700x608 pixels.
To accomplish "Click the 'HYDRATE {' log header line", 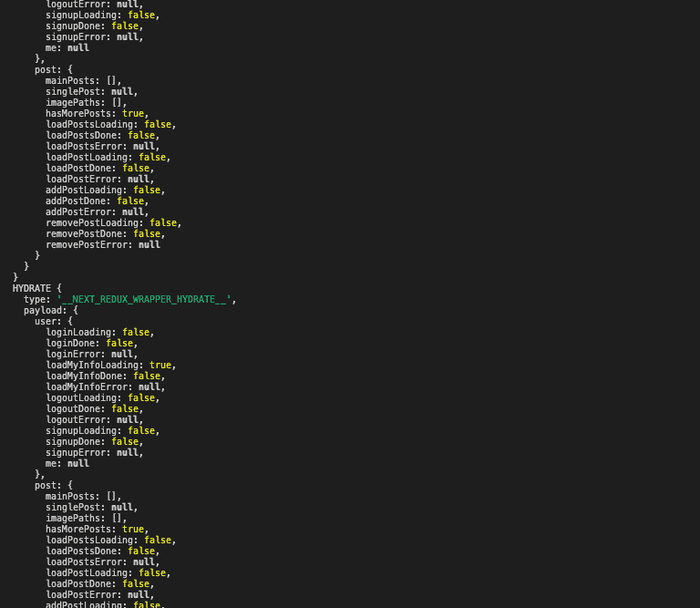I will 37,288.
